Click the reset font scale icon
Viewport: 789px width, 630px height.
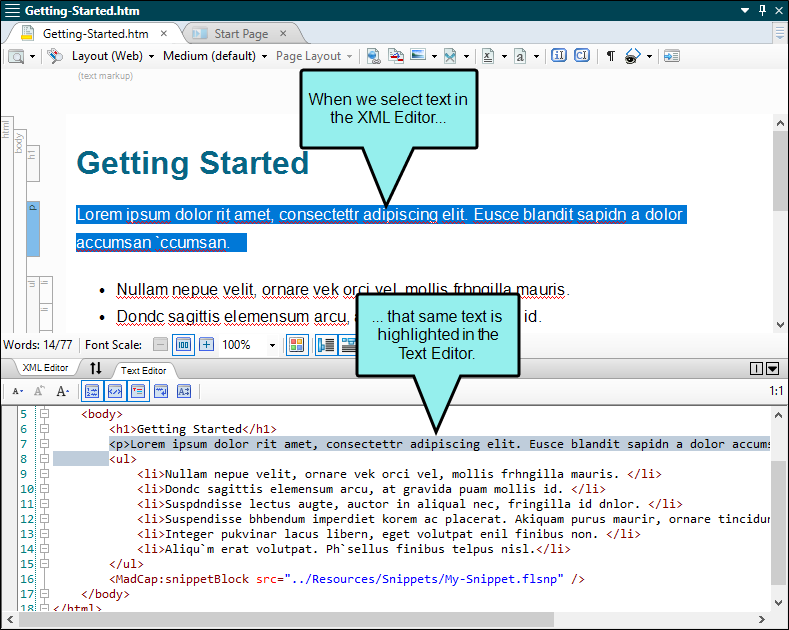pos(183,345)
